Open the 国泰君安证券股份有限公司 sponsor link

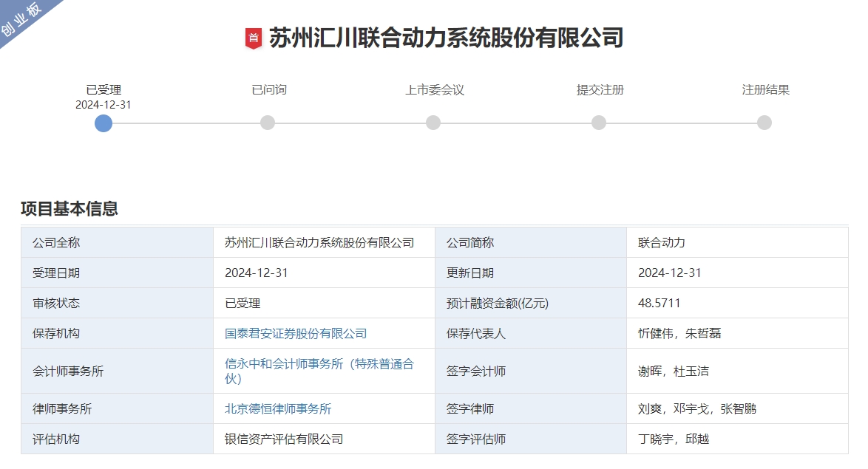pos(295,333)
